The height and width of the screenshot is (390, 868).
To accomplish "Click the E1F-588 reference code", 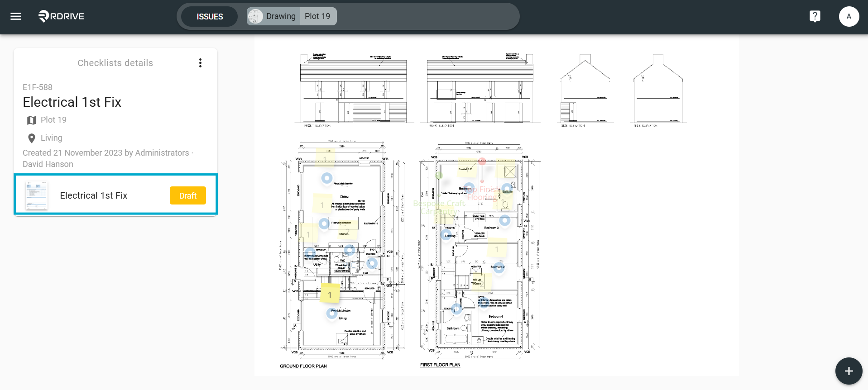I will coord(38,87).
